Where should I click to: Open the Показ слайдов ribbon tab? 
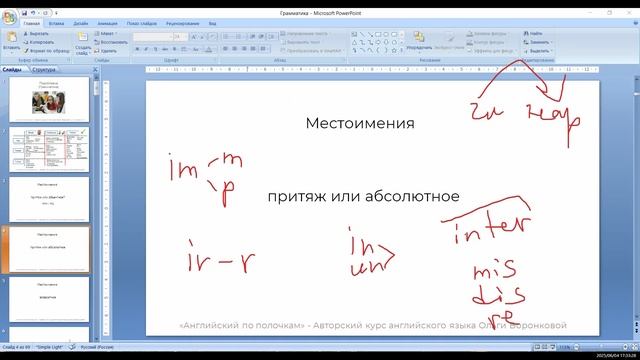142,24
